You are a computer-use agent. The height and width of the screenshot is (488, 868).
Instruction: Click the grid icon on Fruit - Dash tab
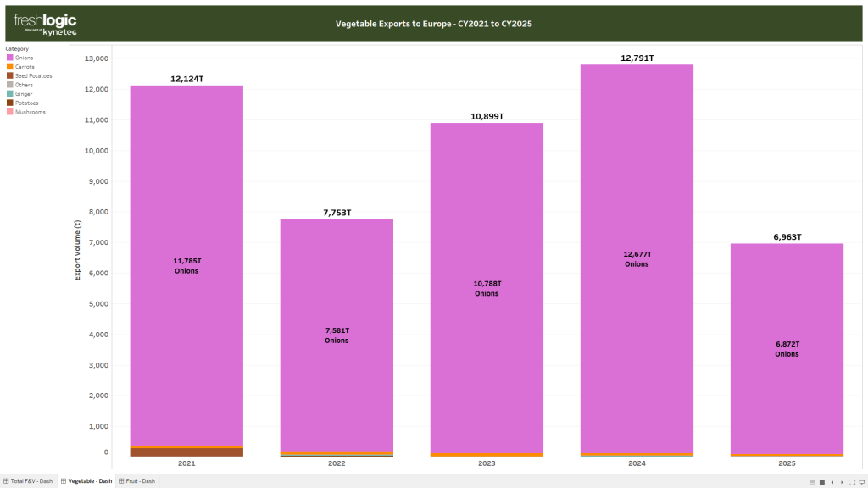tap(121, 481)
